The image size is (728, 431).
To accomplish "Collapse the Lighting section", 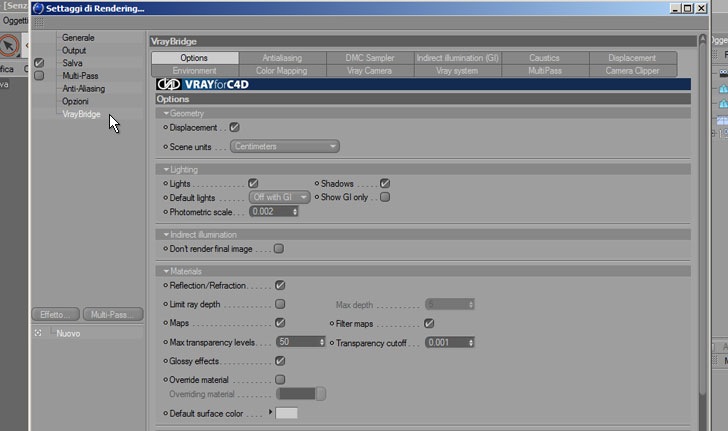I will coord(166,170).
